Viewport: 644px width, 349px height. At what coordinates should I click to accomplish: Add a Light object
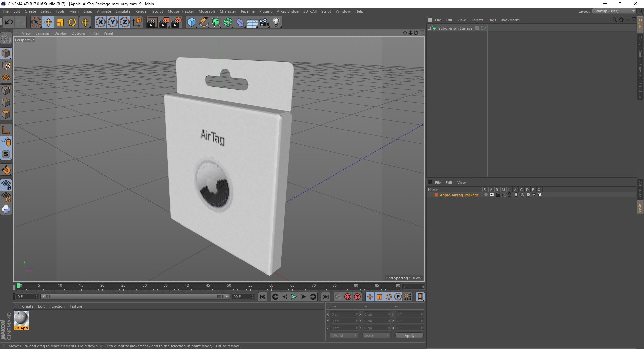(x=276, y=22)
